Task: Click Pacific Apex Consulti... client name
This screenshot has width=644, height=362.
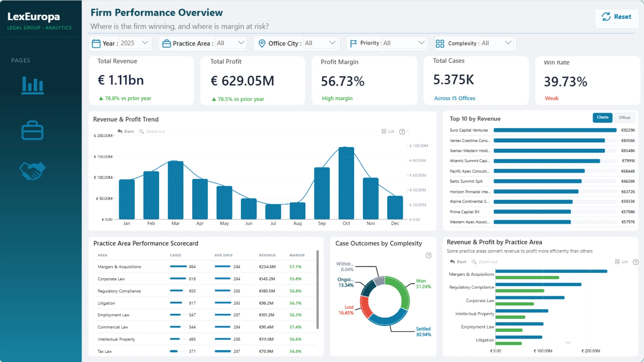Action: (470, 171)
